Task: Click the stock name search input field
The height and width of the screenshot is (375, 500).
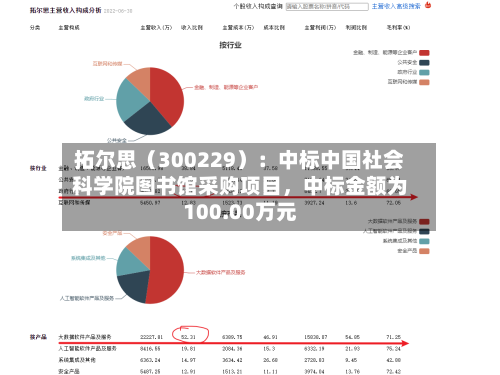Action: 327,6
